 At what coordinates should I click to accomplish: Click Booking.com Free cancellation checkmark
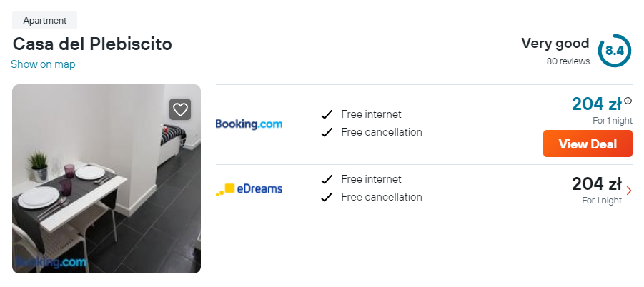tap(327, 132)
